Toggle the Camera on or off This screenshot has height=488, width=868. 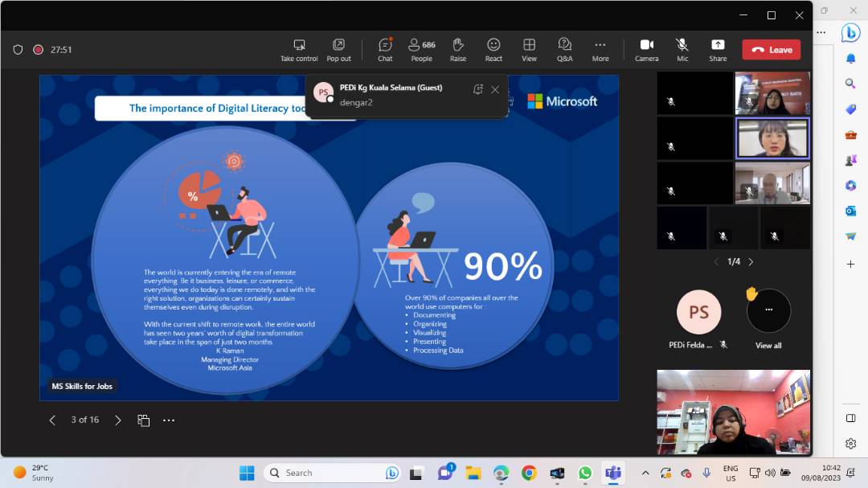(646, 50)
